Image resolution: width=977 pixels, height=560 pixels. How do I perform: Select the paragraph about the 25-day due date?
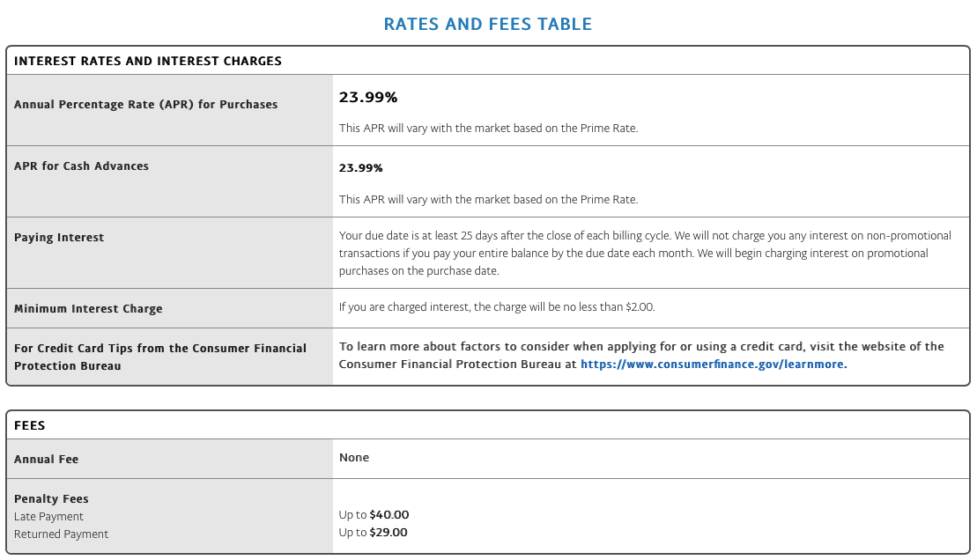645,254
